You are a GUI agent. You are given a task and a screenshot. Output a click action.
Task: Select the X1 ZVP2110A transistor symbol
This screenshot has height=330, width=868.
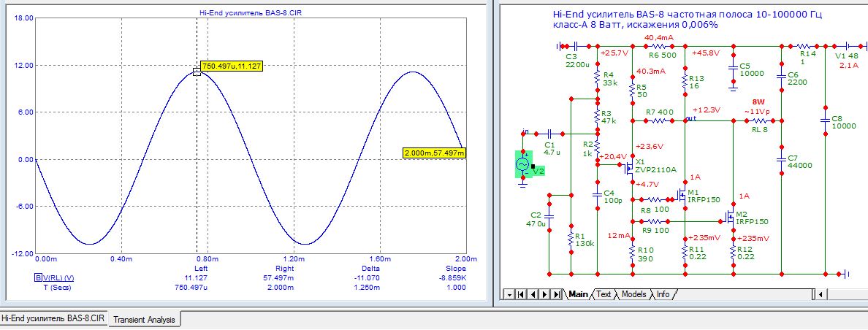point(629,168)
